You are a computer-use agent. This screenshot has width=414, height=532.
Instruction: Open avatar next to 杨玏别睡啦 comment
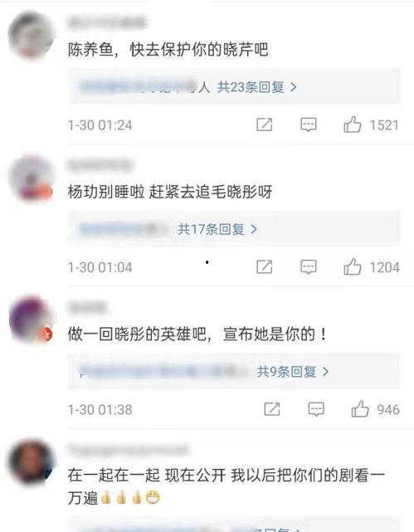(x=32, y=178)
